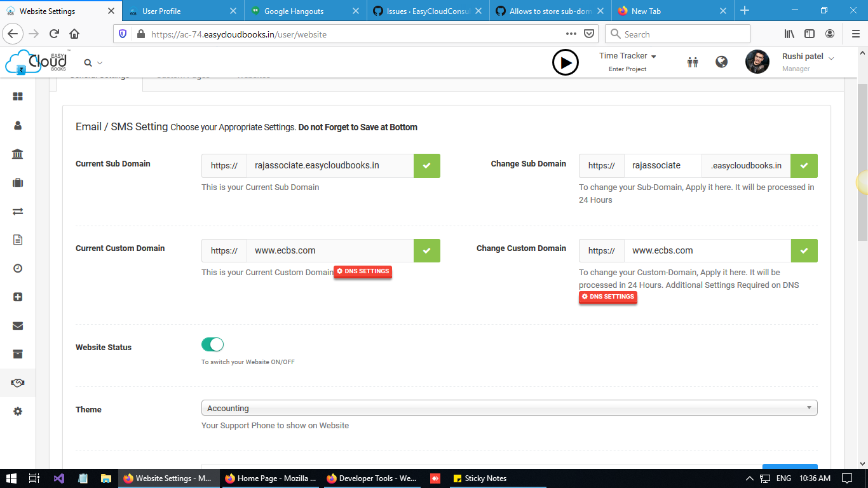Start the Time Tracker play button
This screenshot has height=488, width=868.
coord(566,62)
